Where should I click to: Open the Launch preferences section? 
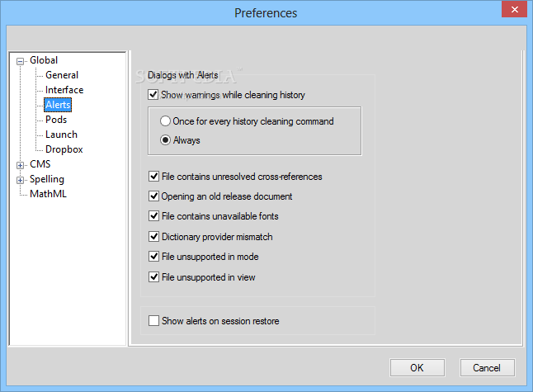(61, 135)
